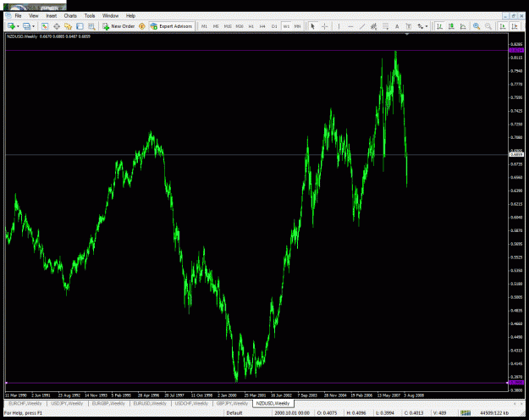Zoom in on the chart
The width and height of the screenshot is (529, 420).
click(x=477, y=26)
